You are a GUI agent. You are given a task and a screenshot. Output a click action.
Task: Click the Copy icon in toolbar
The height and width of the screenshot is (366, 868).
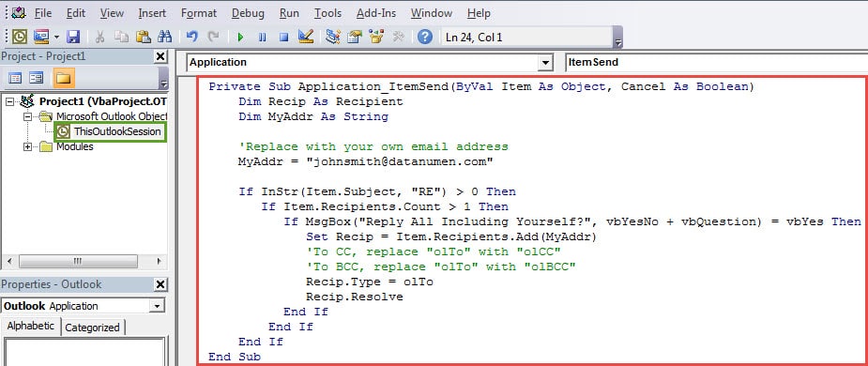(121, 38)
